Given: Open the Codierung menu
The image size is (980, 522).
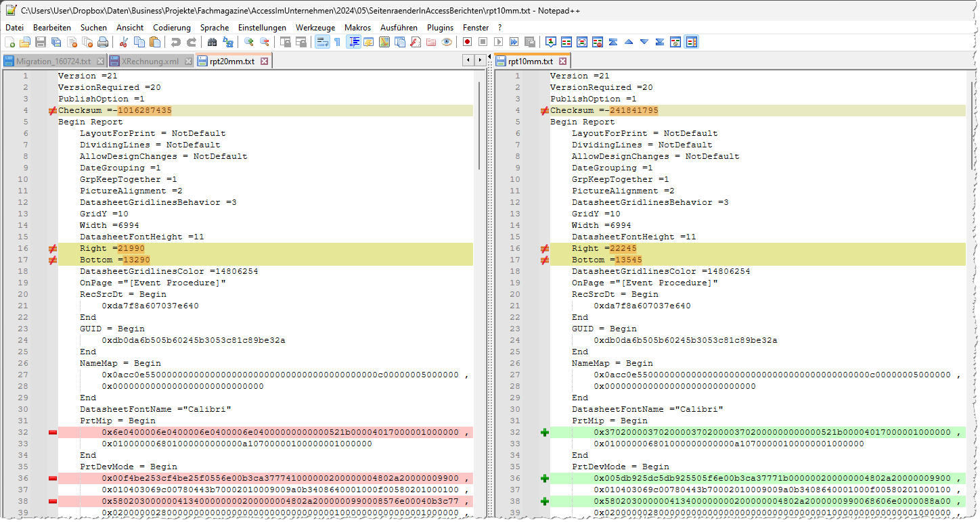Looking at the screenshot, I should [172, 28].
